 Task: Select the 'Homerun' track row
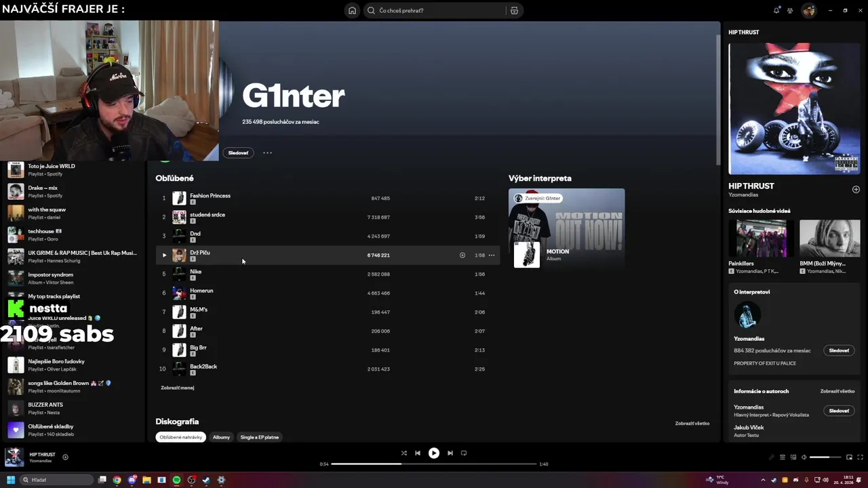click(x=328, y=293)
